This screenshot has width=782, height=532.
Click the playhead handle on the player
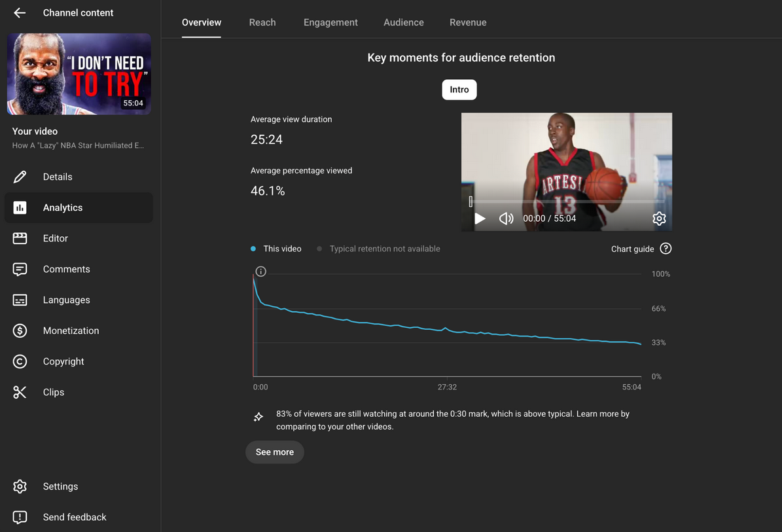tap(471, 202)
